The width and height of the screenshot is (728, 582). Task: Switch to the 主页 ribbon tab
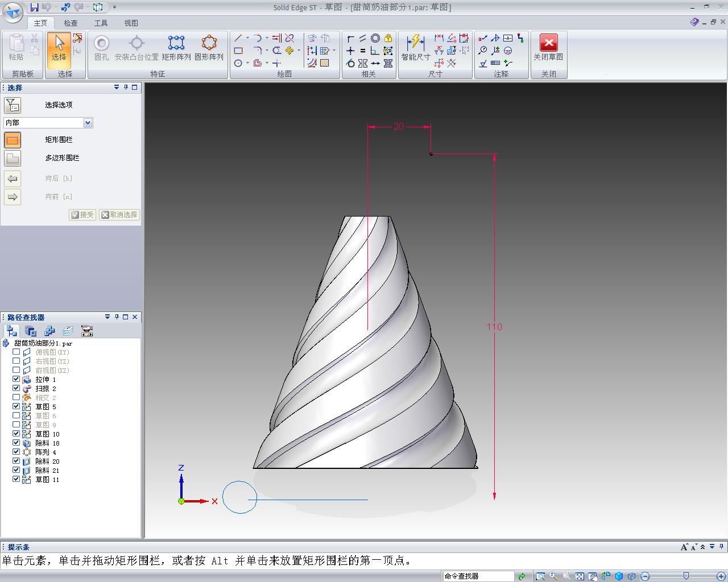pyautogui.click(x=40, y=23)
